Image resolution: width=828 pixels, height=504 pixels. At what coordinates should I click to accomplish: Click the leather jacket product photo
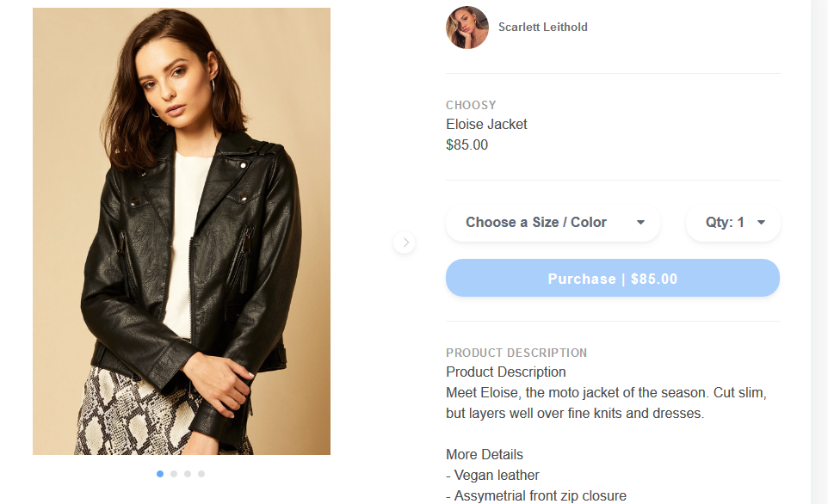click(182, 231)
